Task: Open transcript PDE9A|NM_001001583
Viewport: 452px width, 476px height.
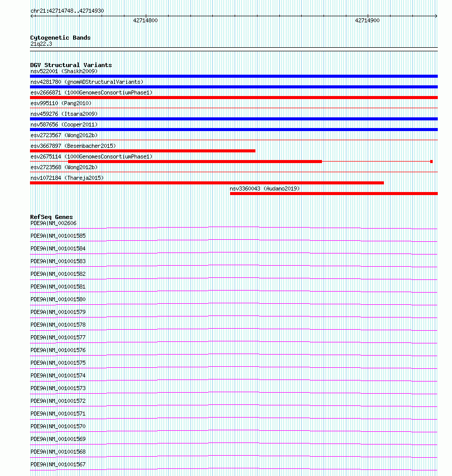Action: coord(58,262)
